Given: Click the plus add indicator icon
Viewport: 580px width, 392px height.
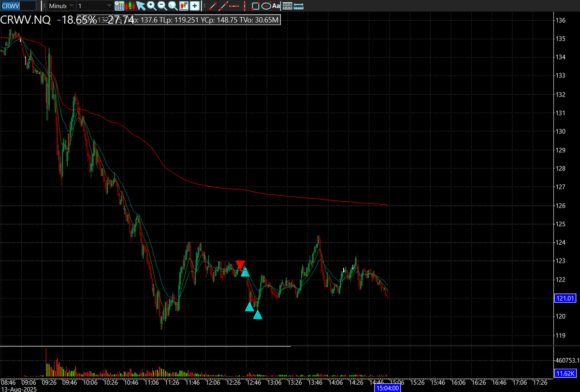Looking at the screenshot, I should click(194, 6).
